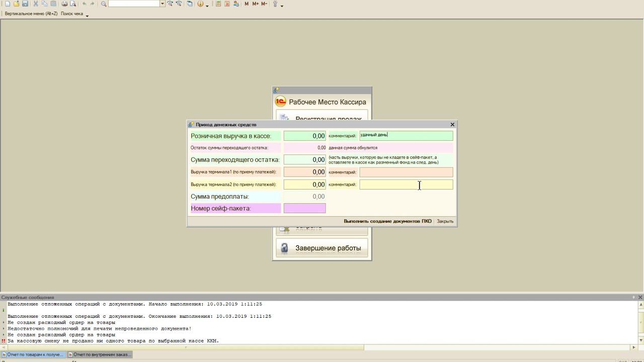Viewport: 644px width, 362px height.
Task: Click the Help info icon
Action: tap(201, 4)
